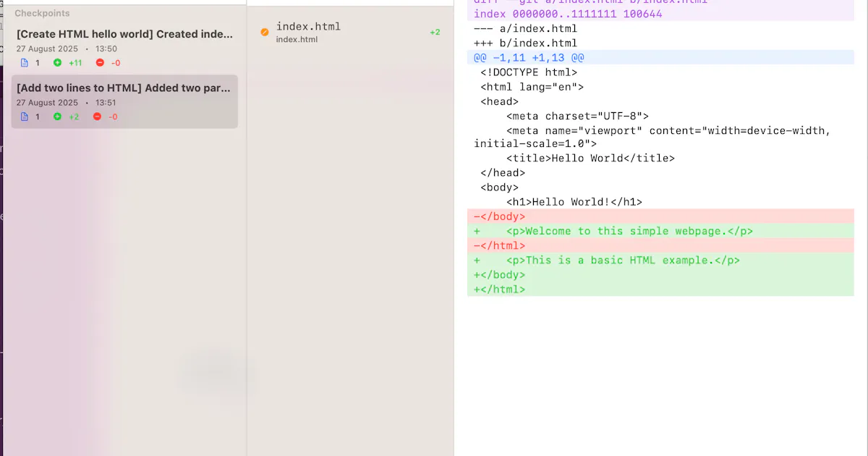
Task: Click the "<head>" opening tag line
Action: pos(500,101)
